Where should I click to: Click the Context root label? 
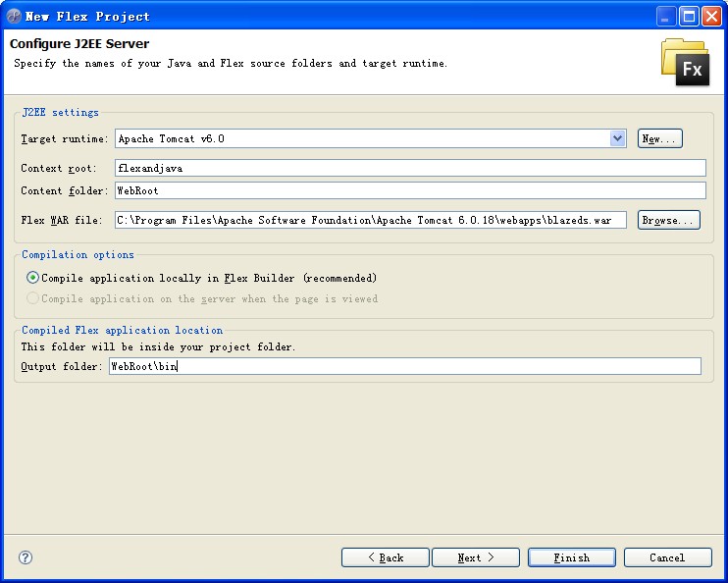click(59, 168)
